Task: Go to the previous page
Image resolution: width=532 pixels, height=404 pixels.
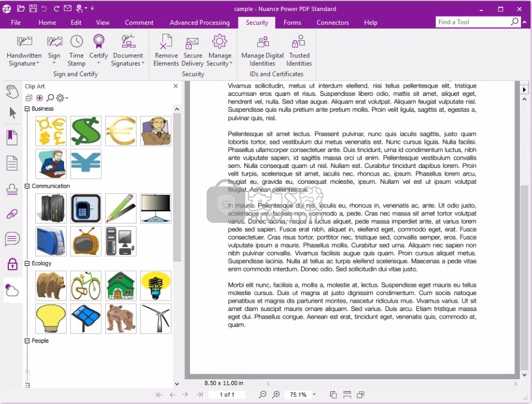Action: [172, 395]
